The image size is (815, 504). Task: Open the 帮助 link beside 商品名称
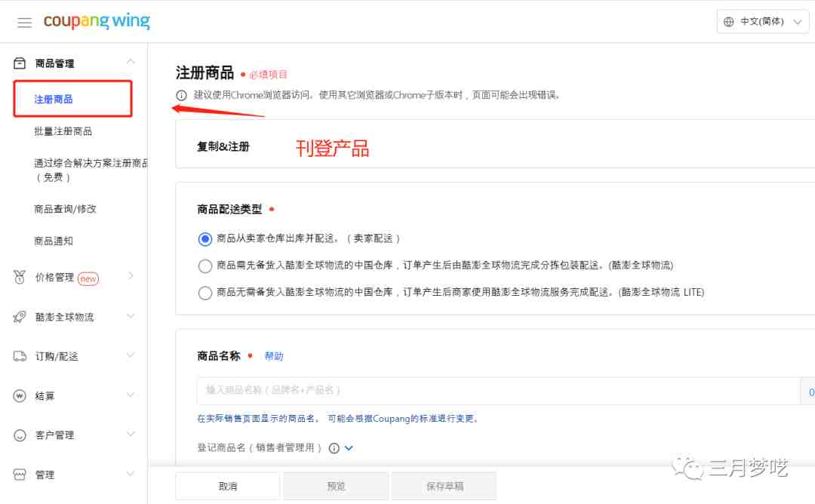point(274,356)
